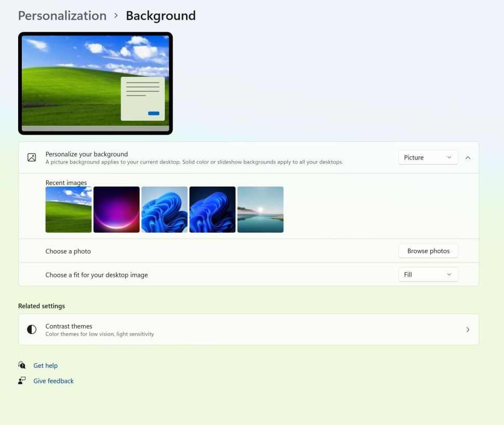
Task: Go back to the Personalization breadcrumb
Action: coord(62,16)
